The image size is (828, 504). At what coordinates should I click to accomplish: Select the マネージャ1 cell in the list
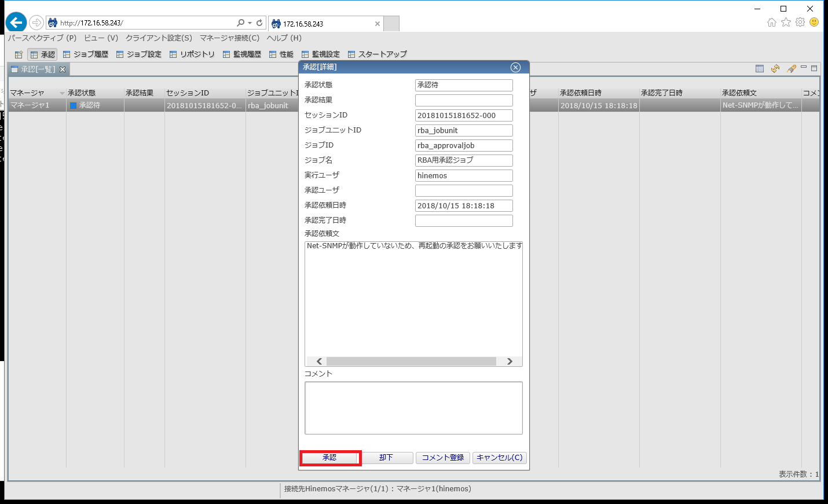[x=37, y=105]
